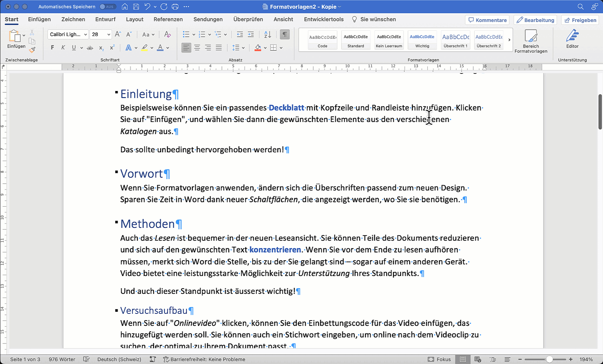Open the font size dropdown
The height and width of the screenshot is (364, 603).
(x=109, y=34)
